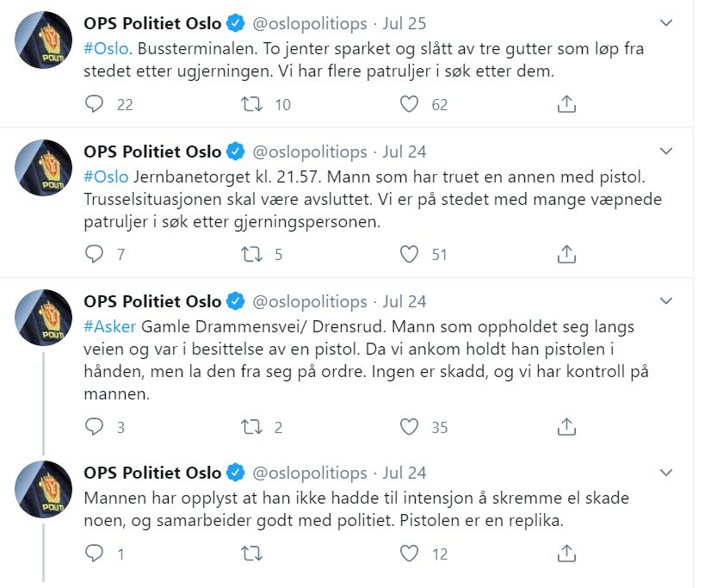Like the Bussterminalen tweet

click(x=411, y=104)
